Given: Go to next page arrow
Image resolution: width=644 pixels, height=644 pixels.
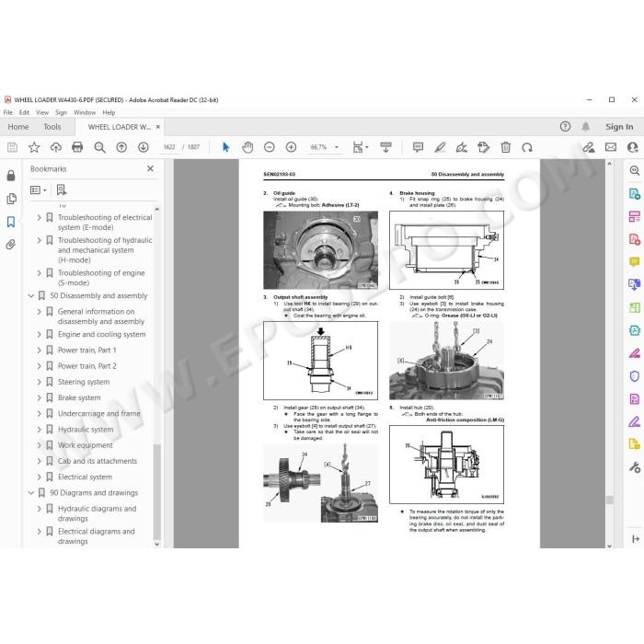Looking at the screenshot, I should click(x=144, y=147).
